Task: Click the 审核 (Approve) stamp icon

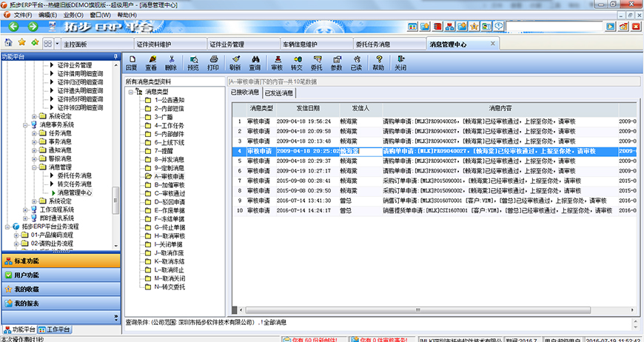Action: click(277, 62)
